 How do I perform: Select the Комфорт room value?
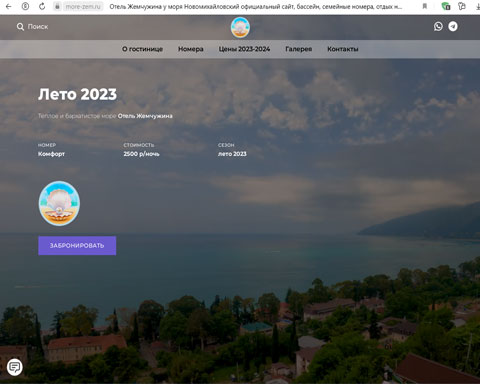[x=51, y=154]
